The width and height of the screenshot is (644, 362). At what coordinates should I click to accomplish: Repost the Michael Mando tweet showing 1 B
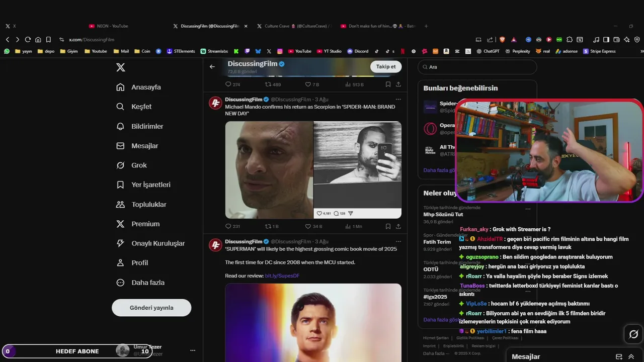(x=272, y=226)
